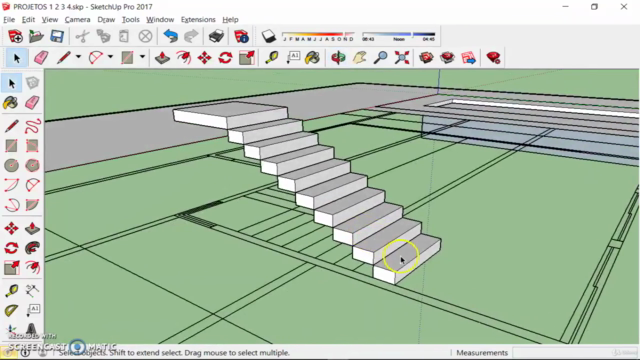
Task: Open the Tools menu
Action: coord(131,20)
